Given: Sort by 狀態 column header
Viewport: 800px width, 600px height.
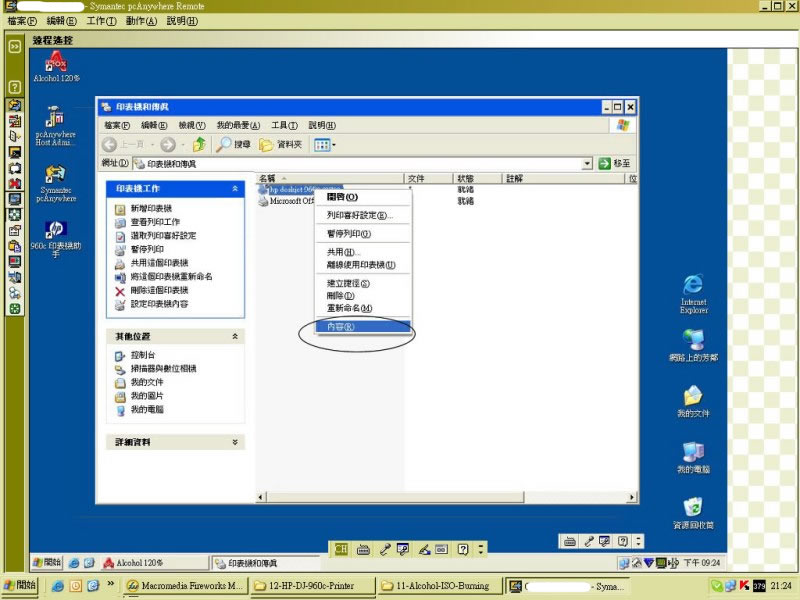Looking at the screenshot, I should [478, 179].
